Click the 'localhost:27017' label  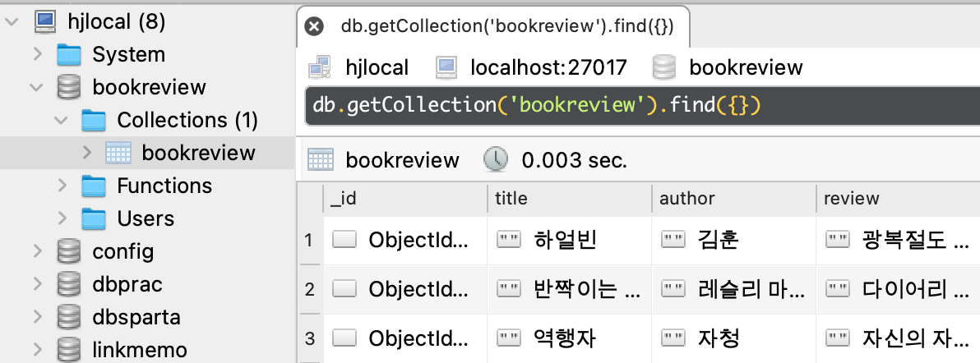click(548, 67)
